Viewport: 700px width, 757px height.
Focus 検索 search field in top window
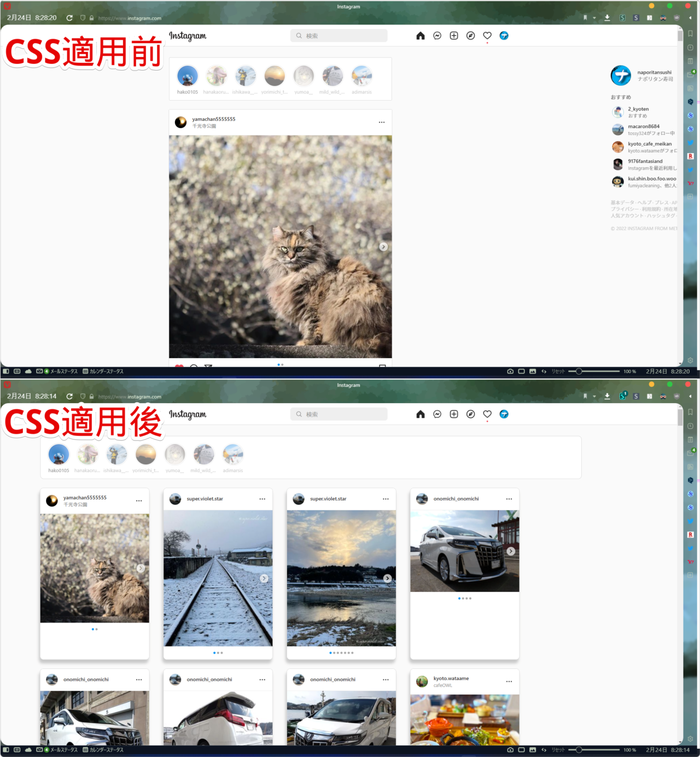[339, 36]
